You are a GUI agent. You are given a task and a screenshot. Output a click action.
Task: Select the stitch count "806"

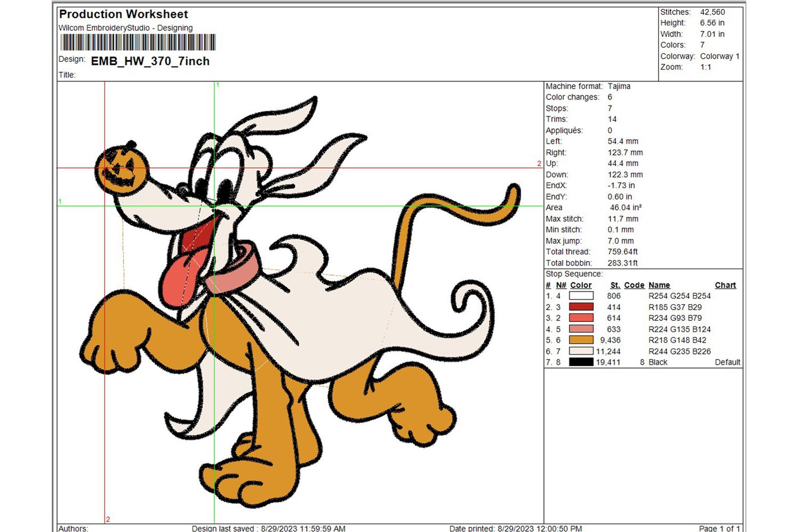pyautogui.click(x=614, y=296)
